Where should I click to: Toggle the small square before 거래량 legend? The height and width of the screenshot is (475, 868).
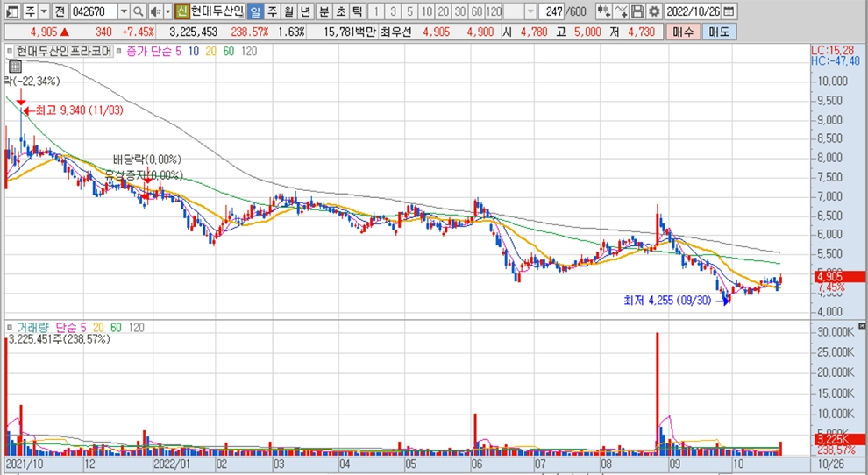click(x=10, y=328)
